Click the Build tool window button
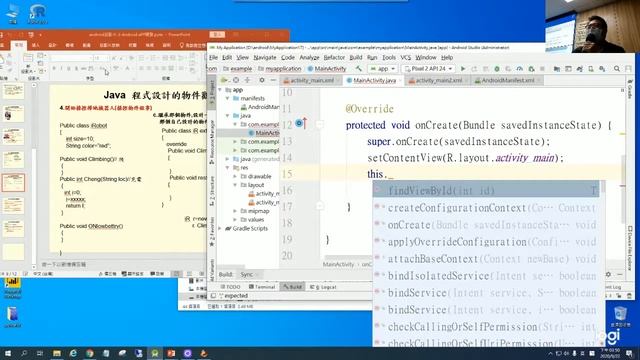 (293, 287)
